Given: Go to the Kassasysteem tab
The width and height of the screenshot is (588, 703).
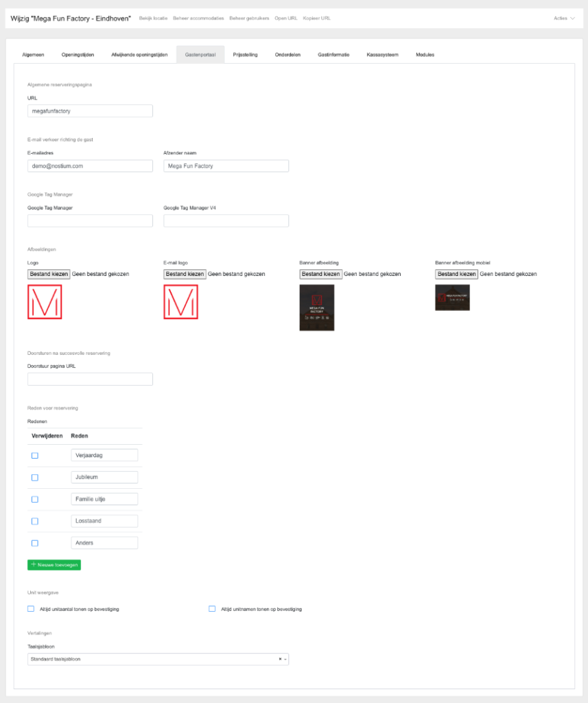Looking at the screenshot, I should tap(382, 54).
